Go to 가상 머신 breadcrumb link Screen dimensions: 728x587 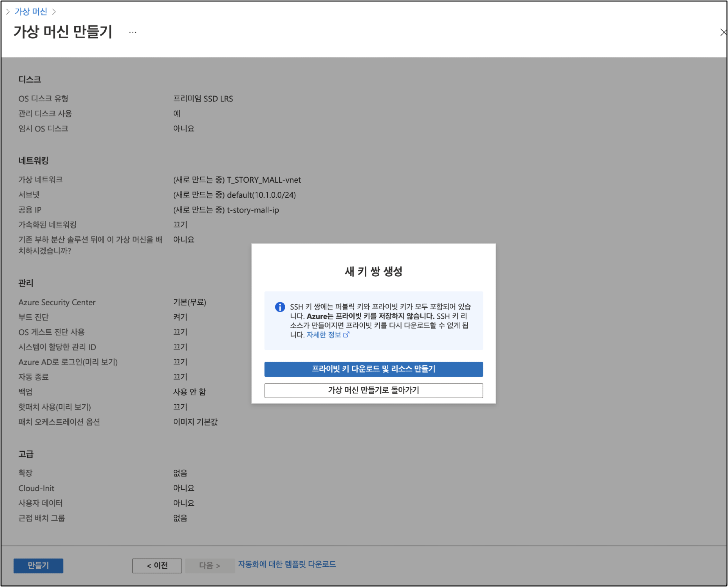31,12
